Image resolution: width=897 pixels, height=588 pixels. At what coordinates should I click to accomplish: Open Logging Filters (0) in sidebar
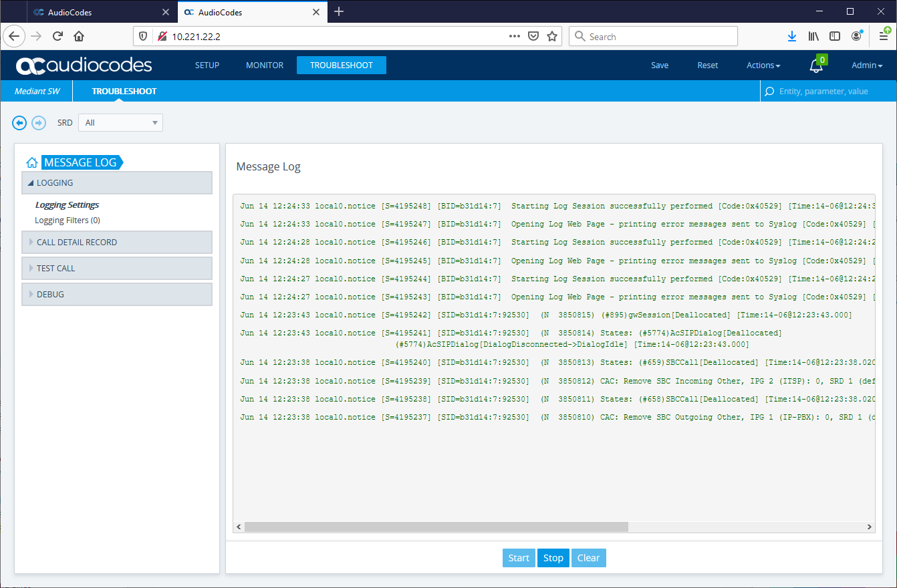(68, 220)
